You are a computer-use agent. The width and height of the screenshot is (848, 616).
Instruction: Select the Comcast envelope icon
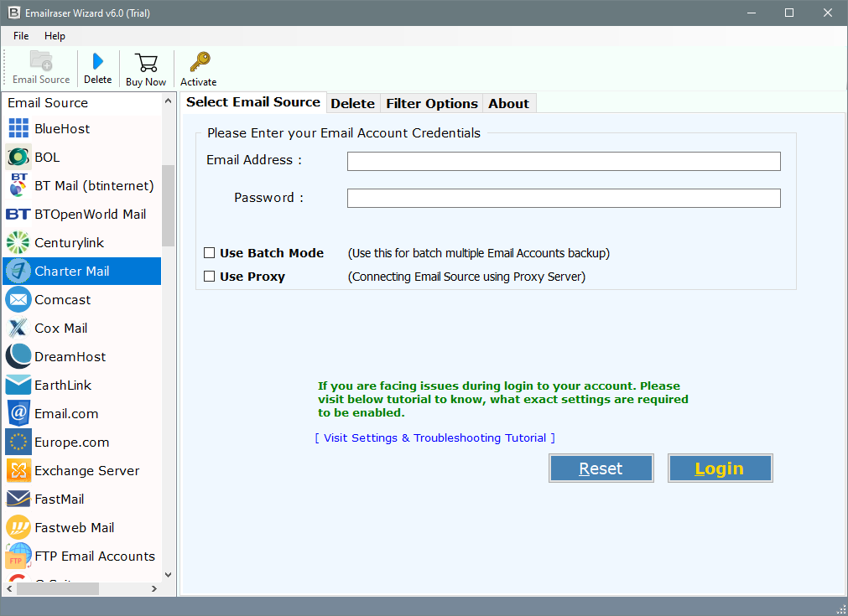(18, 300)
